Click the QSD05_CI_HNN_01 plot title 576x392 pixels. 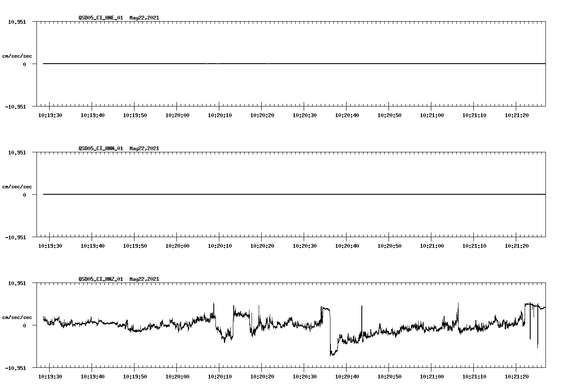point(119,148)
